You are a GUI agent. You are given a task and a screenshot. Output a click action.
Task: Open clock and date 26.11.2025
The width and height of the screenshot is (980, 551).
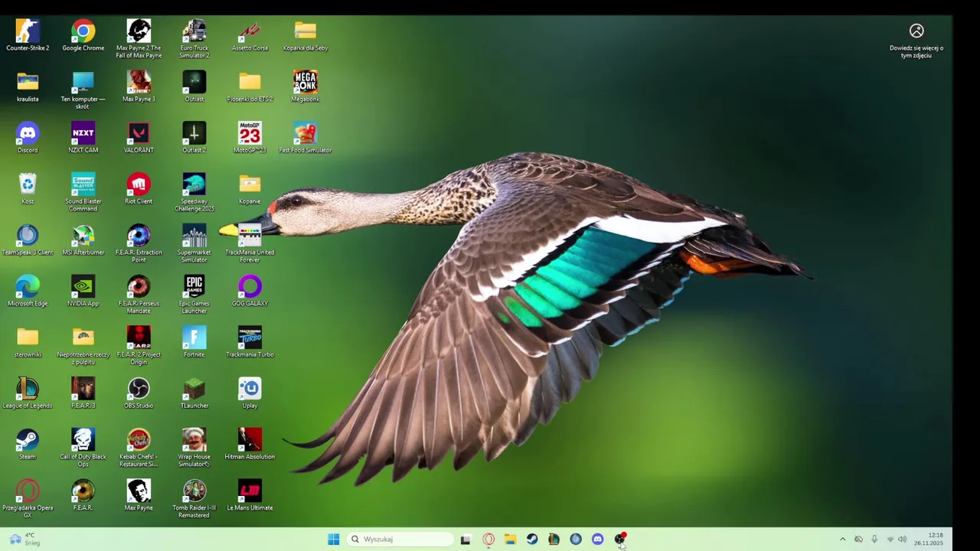pos(929,540)
